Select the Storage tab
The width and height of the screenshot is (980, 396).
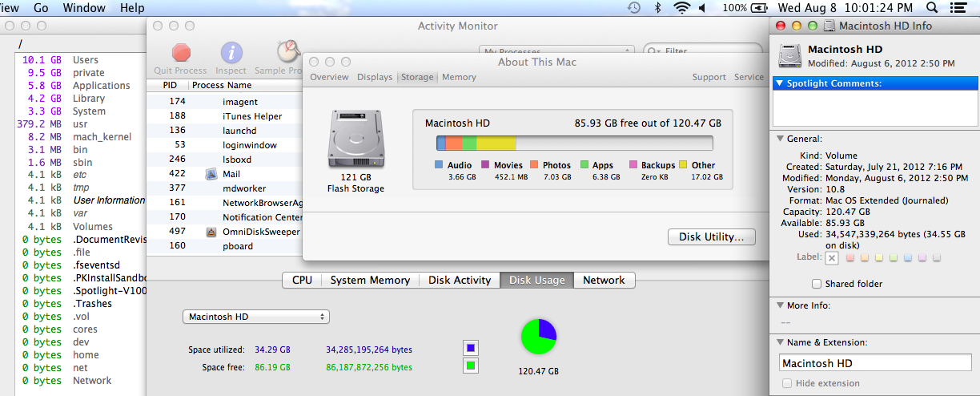point(417,77)
